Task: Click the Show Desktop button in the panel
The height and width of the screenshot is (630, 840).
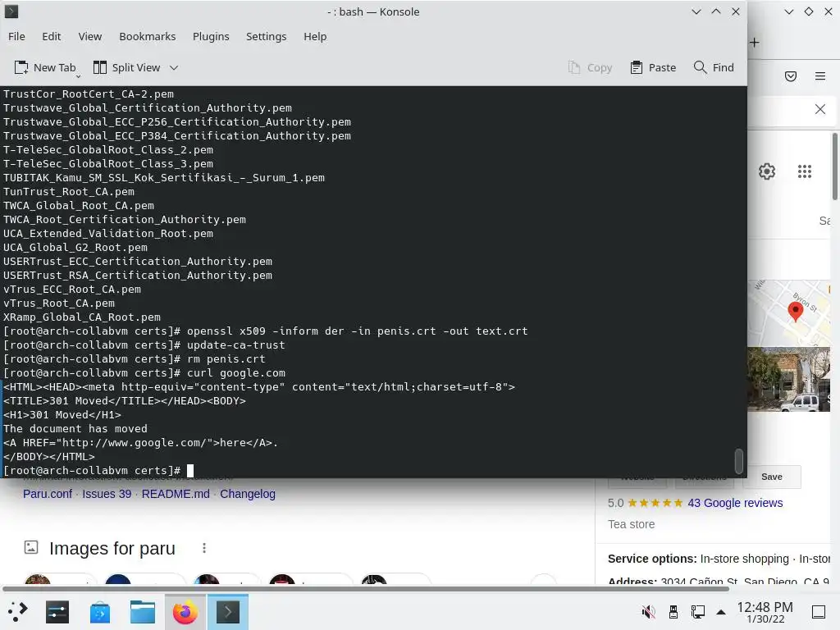Action: [819, 612]
